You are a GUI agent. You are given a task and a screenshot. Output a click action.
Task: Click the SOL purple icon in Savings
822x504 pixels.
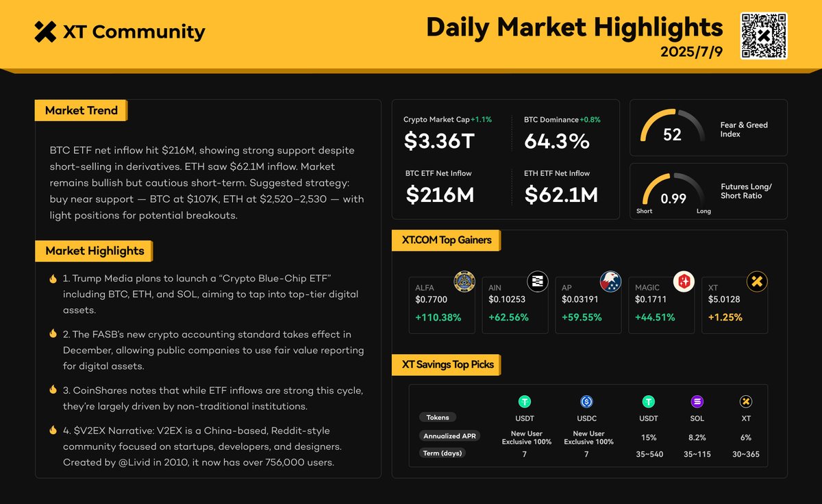[697, 402]
